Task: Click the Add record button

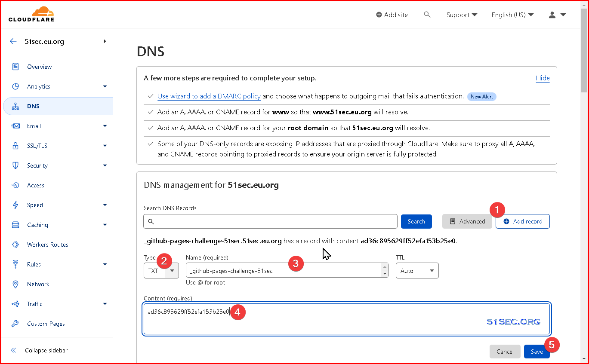Action: (523, 221)
